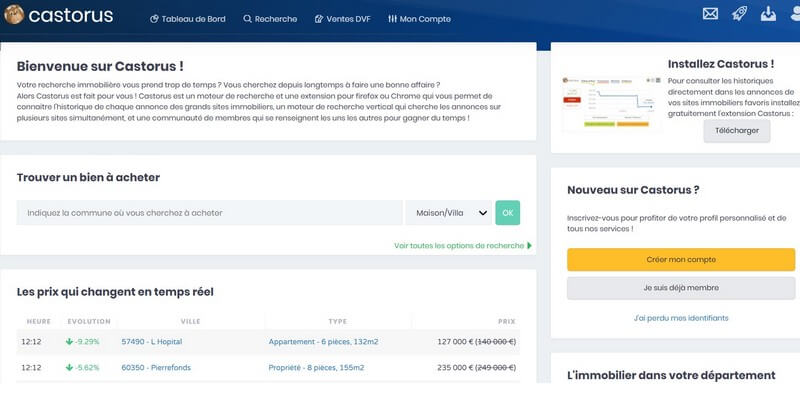The height and width of the screenshot is (400, 800).
Task: Open Tableau de Bord menu
Action: click(x=188, y=19)
